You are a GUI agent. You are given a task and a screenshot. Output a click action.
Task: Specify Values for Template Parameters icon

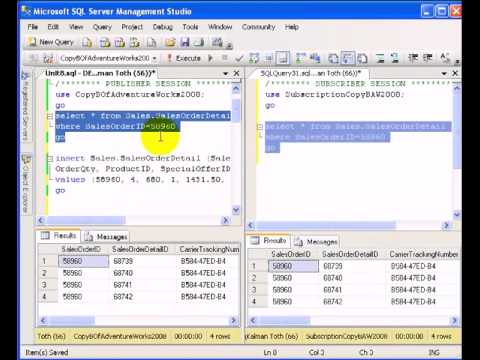[x=445, y=58]
